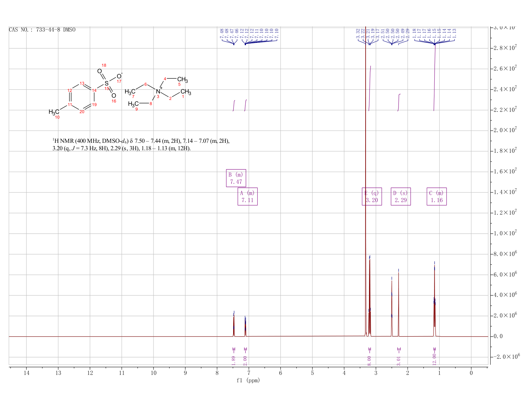Screen dimensions: 532x411
Task: Click the 8.0×10^6 y-axis intensity label
Action: tap(505, 254)
